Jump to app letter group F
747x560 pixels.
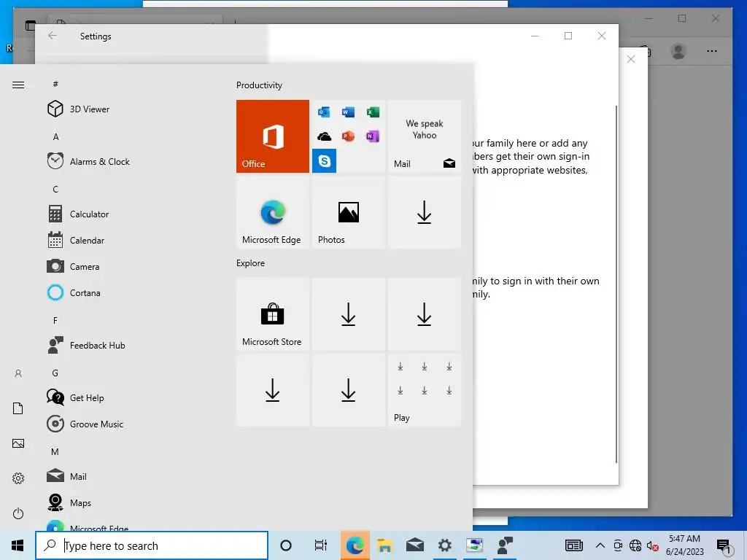coord(55,321)
